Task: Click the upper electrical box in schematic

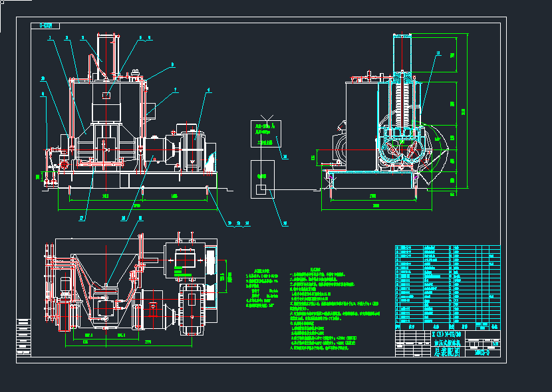Action: pyautogui.click(x=265, y=133)
